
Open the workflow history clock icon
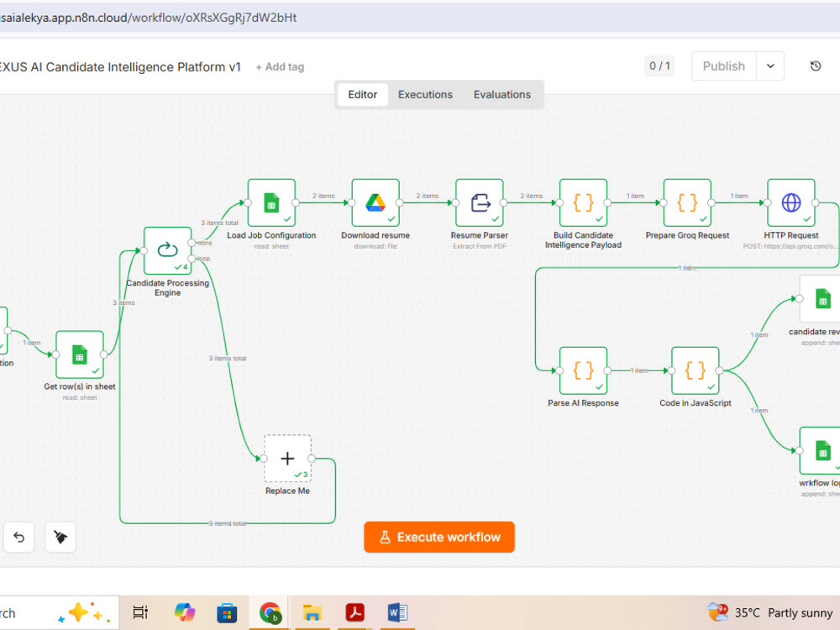click(x=816, y=66)
